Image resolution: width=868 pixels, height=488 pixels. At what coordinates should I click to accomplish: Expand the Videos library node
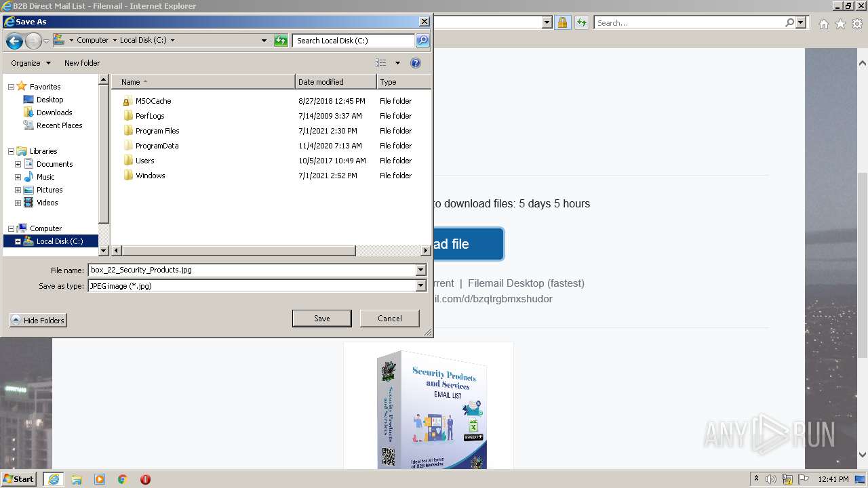pyautogui.click(x=18, y=203)
